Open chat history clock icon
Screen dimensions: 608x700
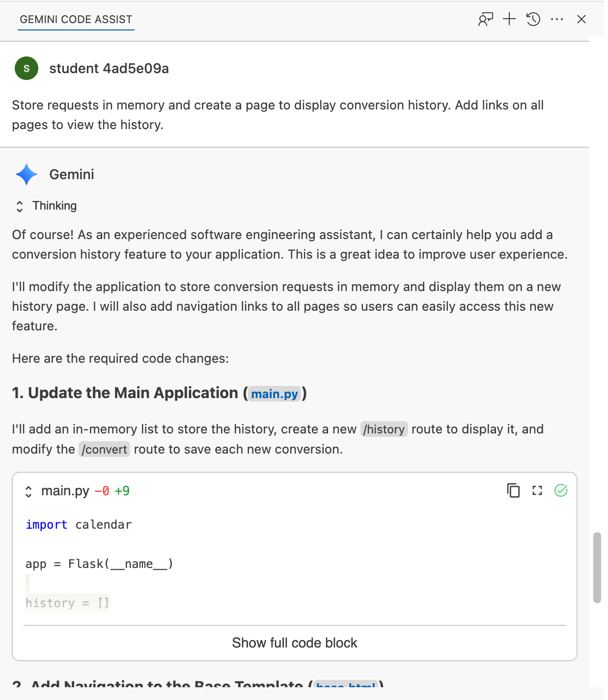pos(533,19)
